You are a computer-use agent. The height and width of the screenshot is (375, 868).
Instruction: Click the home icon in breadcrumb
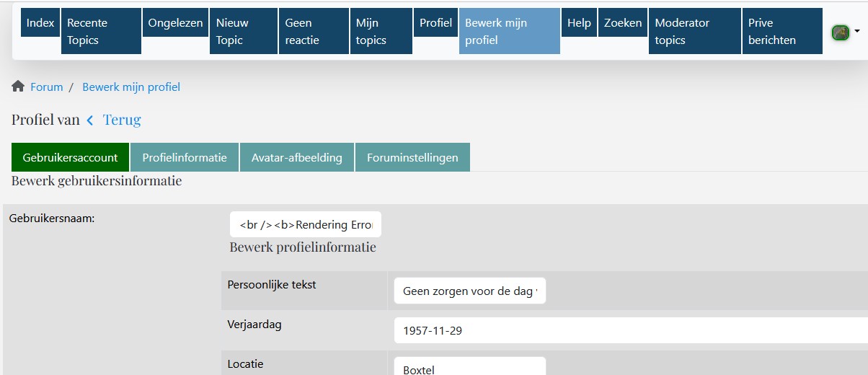click(18, 87)
